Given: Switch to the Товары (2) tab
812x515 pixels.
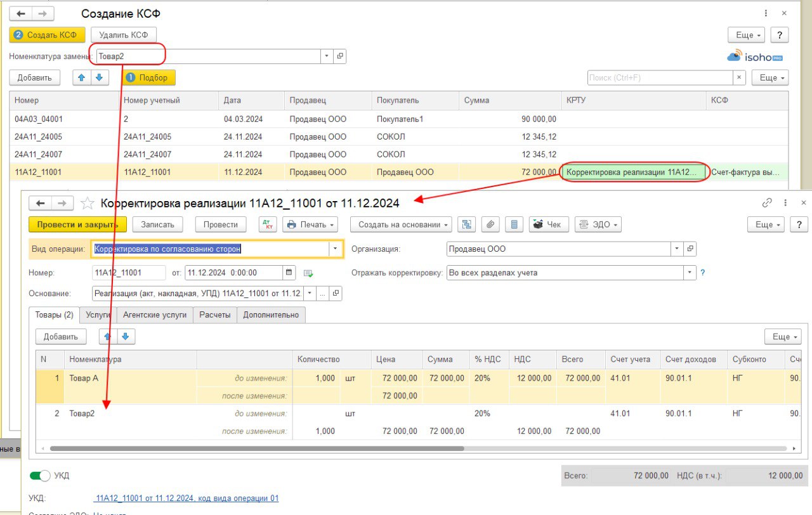Looking at the screenshot, I should (55, 315).
